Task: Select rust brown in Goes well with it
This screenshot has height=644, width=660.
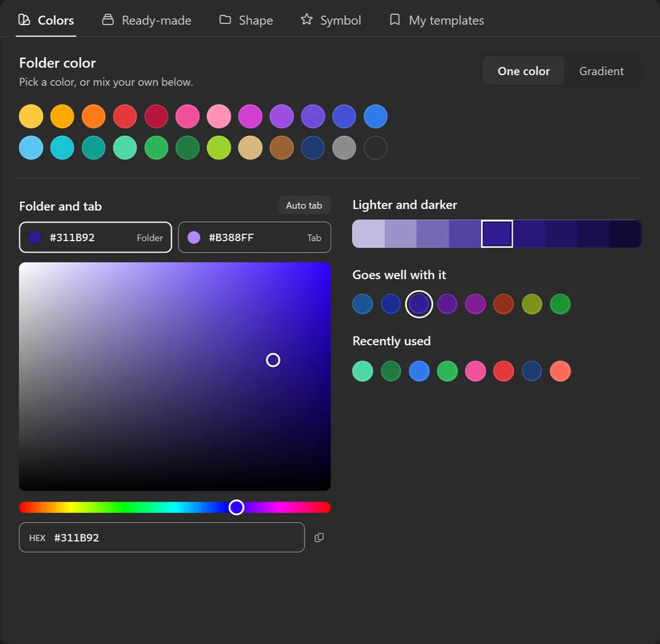Action: pos(503,304)
